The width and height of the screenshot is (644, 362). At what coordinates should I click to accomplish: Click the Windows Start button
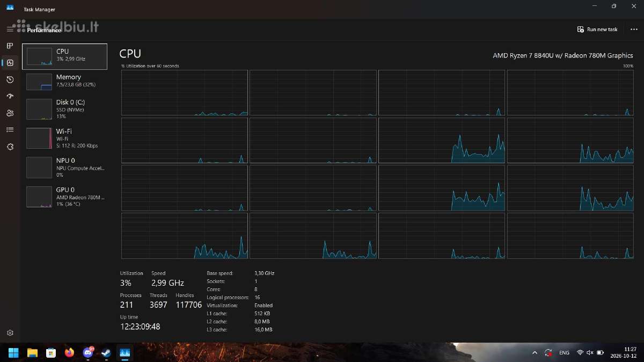13,353
